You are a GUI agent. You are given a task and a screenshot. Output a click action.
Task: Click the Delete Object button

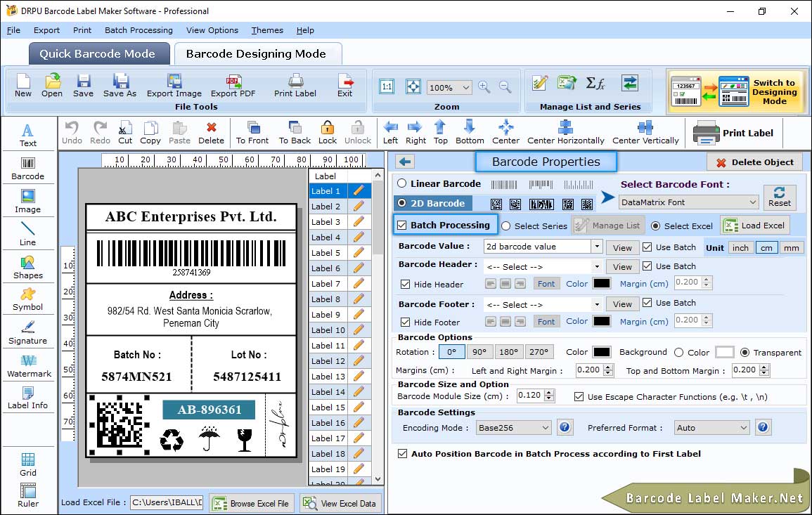754,162
